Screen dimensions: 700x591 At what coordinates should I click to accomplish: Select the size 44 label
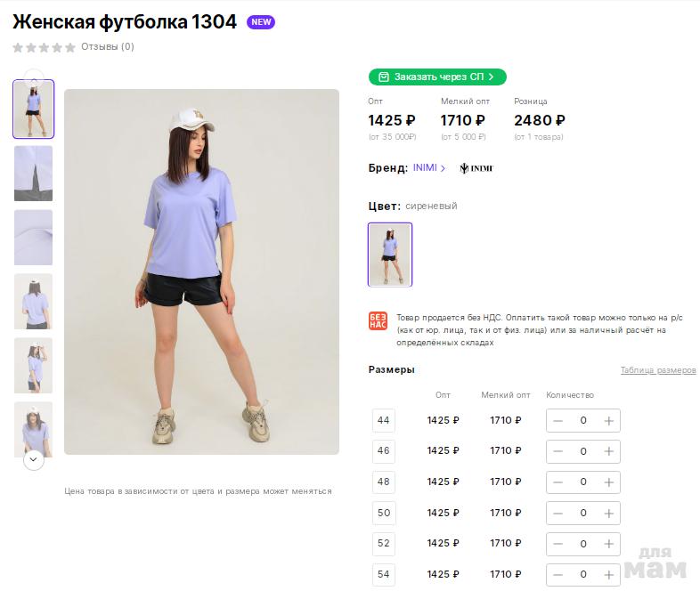coord(384,421)
